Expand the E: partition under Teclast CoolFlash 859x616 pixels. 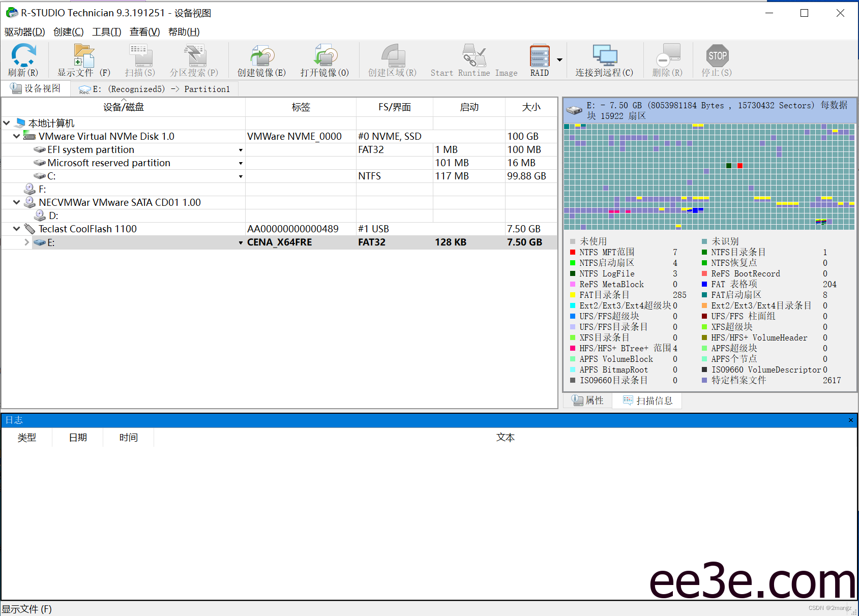tap(26, 242)
